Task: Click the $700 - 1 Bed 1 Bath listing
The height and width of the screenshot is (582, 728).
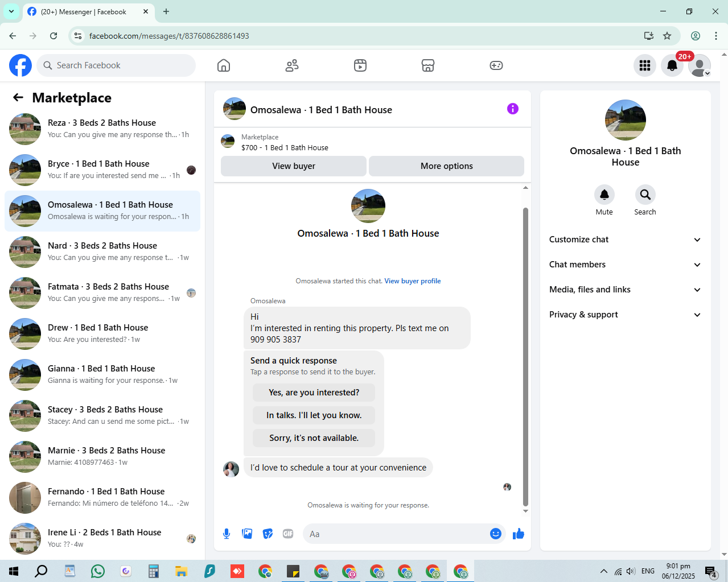Action: point(285,147)
